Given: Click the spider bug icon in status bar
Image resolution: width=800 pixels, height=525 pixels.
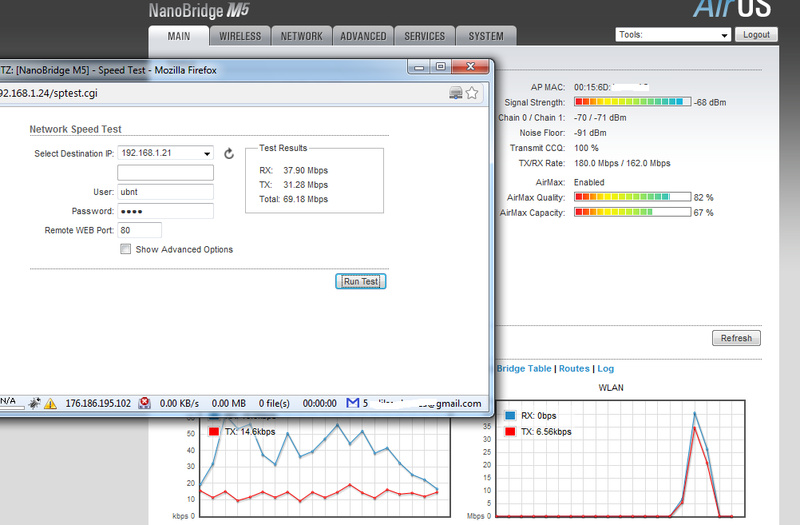Looking at the screenshot, I should (x=34, y=403).
